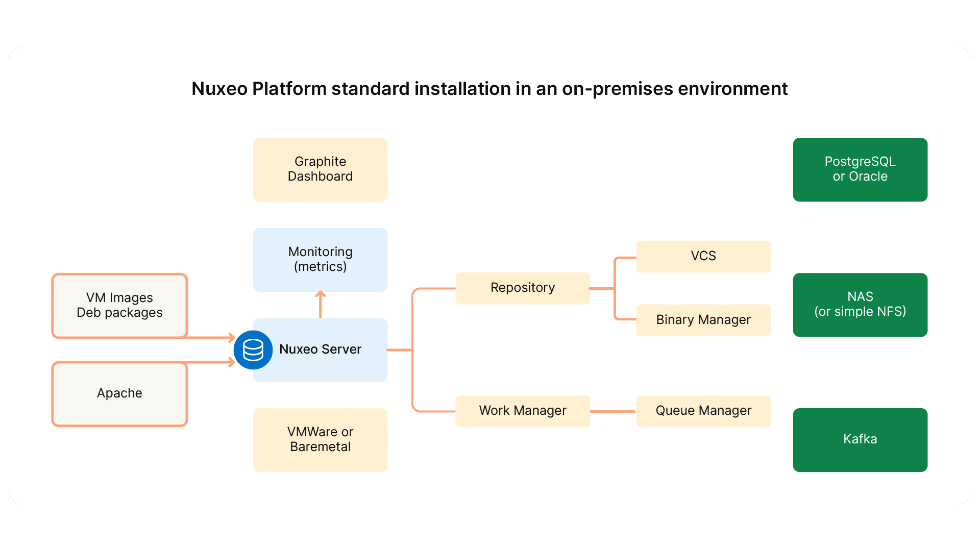Select the Queue Manager node
Viewport: 980px width, 551px height.
(x=703, y=411)
